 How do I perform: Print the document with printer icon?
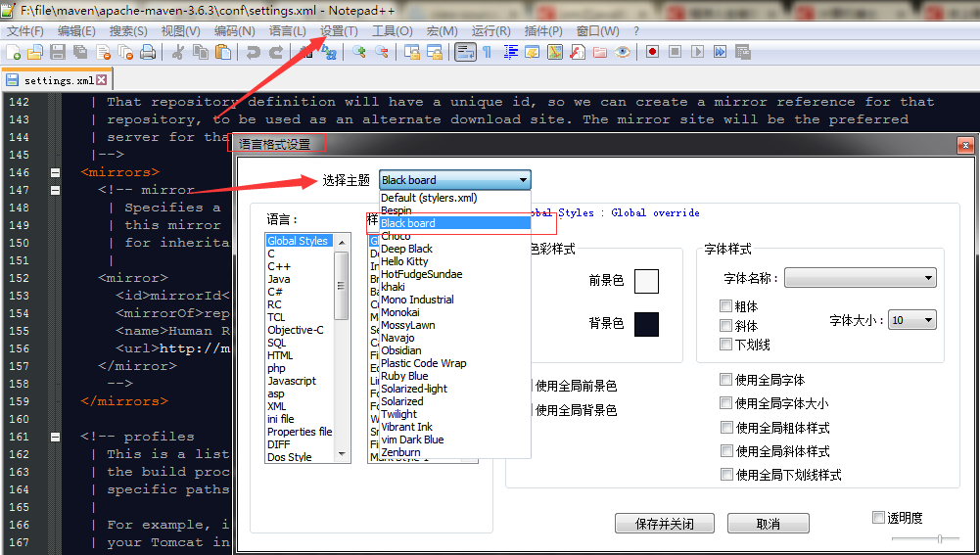(x=148, y=53)
